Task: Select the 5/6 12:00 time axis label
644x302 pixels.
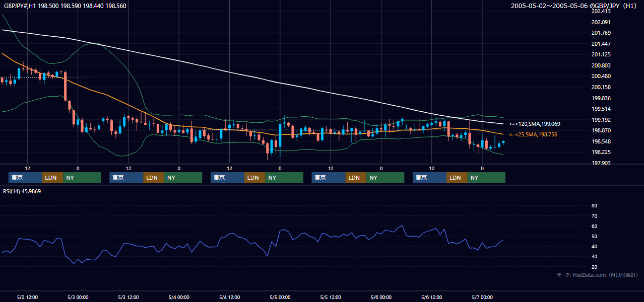Action: (x=432, y=297)
